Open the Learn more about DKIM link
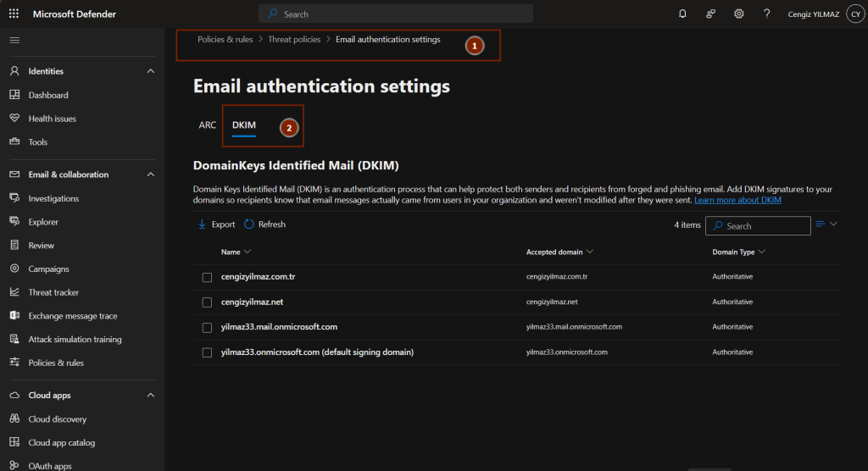The height and width of the screenshot is (471, 868). pos(737,201)
